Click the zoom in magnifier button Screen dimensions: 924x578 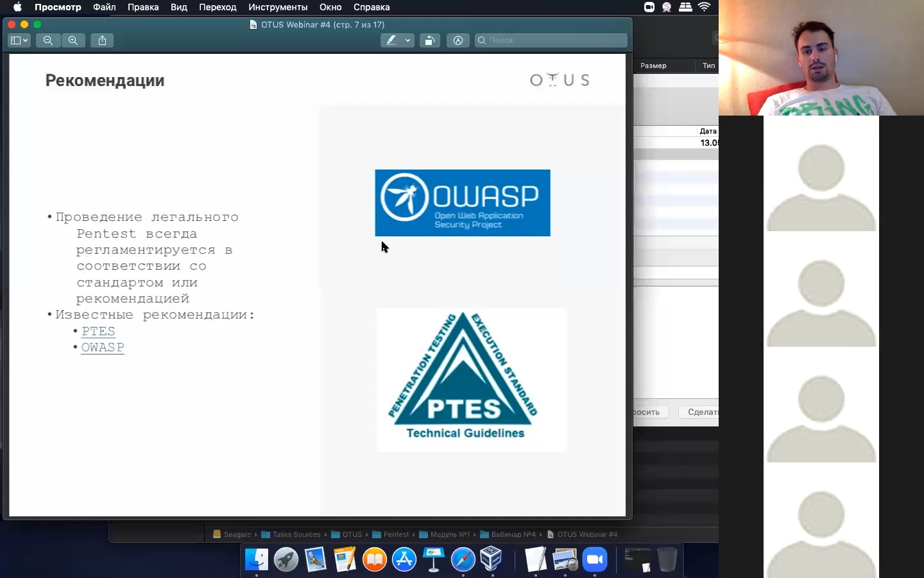(73, 40)
